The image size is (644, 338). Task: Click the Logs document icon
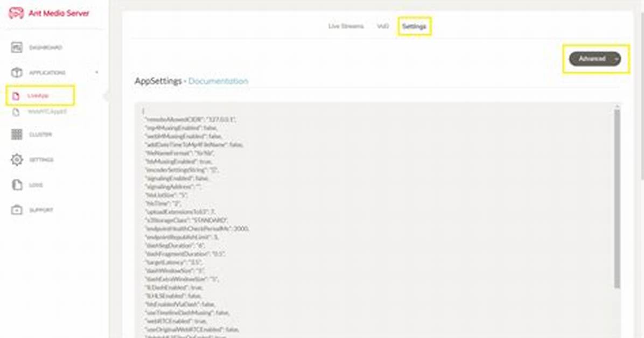pyautogui.click(x=17, y=185)
